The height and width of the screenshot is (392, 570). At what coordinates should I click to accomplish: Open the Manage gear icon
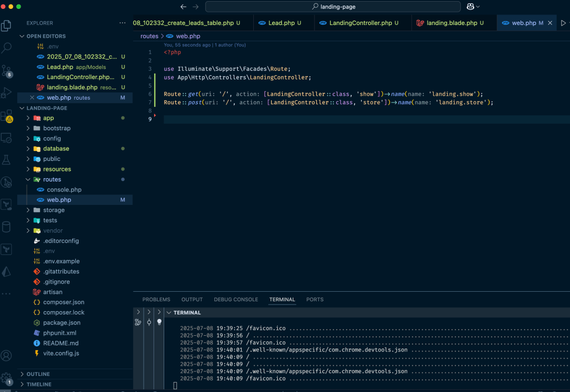point(7,378)
